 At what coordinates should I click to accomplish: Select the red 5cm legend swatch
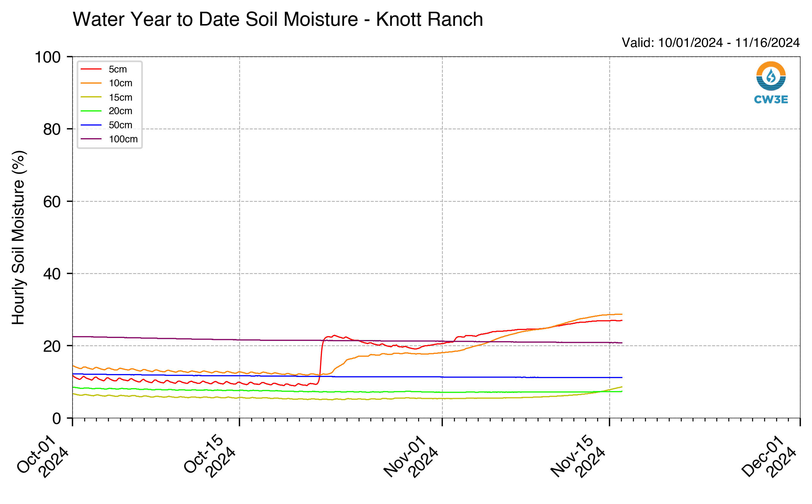click(91, 69)
